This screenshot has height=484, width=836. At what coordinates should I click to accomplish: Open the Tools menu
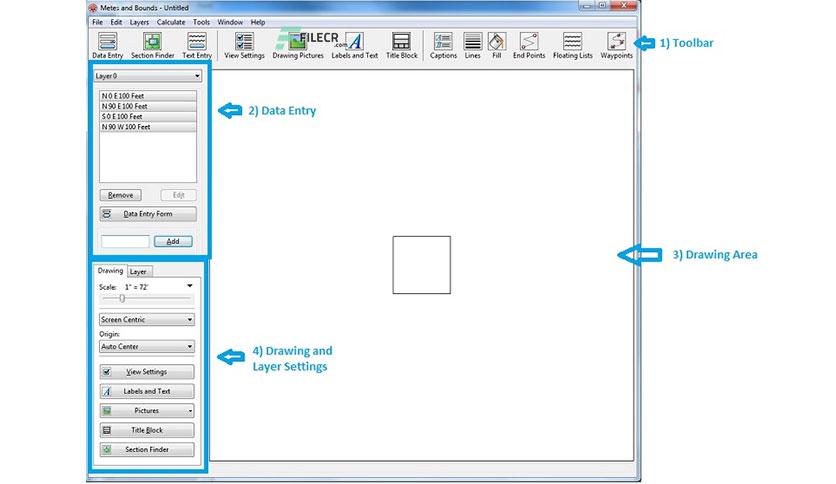click(x=201, y=22)
